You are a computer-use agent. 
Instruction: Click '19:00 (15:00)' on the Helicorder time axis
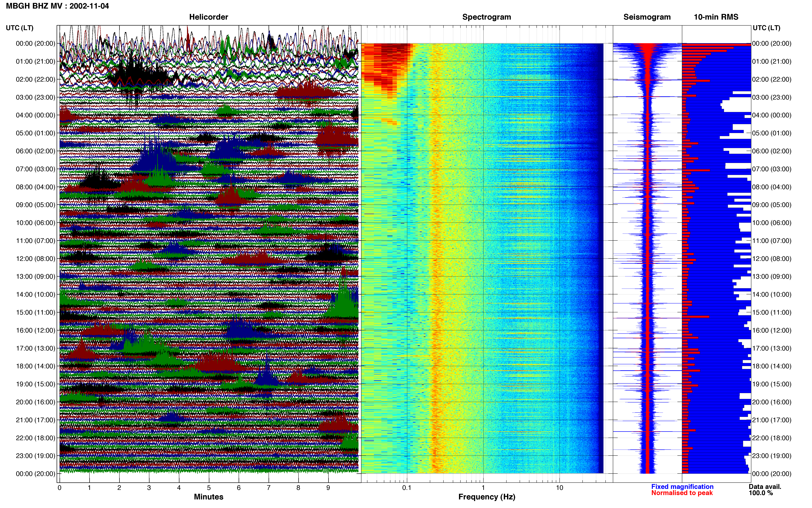click(36, 384)
